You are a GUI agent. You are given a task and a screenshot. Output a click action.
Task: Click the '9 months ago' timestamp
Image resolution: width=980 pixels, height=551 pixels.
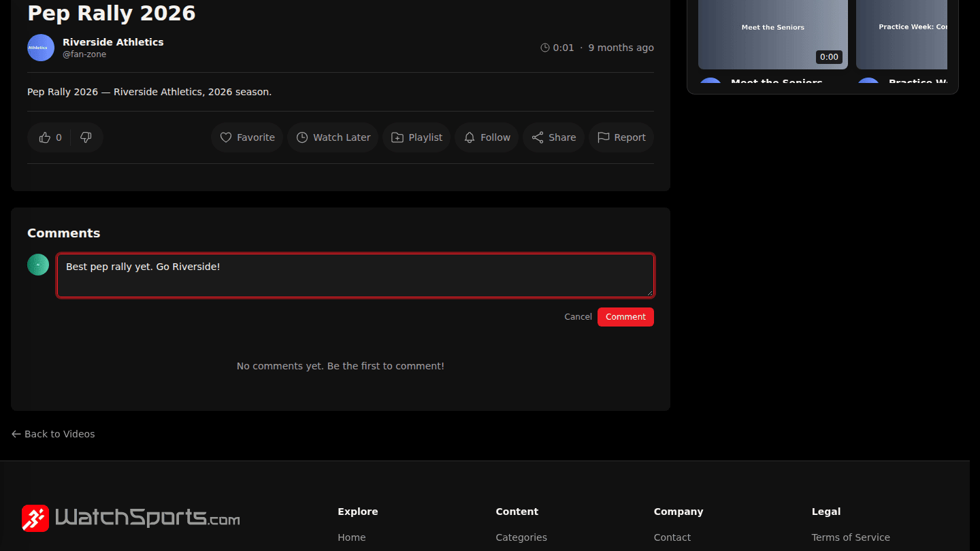tap(621, 48)
